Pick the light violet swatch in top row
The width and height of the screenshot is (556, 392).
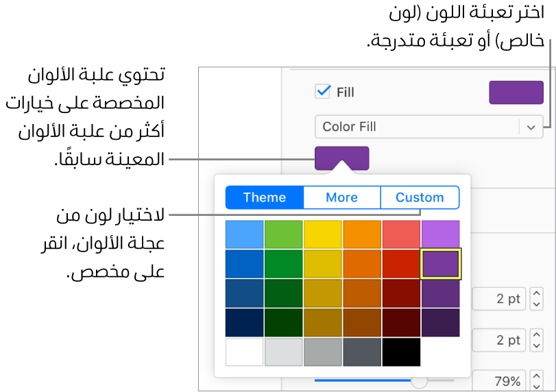click(x=440, y=234)
